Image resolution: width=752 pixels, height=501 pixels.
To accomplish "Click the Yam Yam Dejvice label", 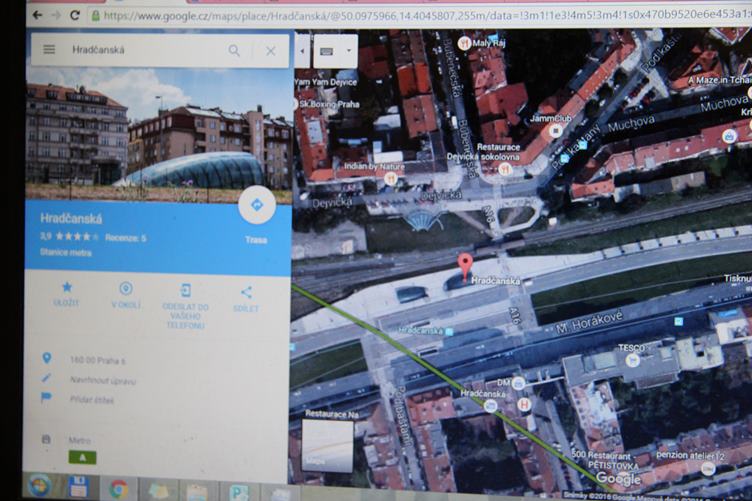I will click(x=326, y=82).
